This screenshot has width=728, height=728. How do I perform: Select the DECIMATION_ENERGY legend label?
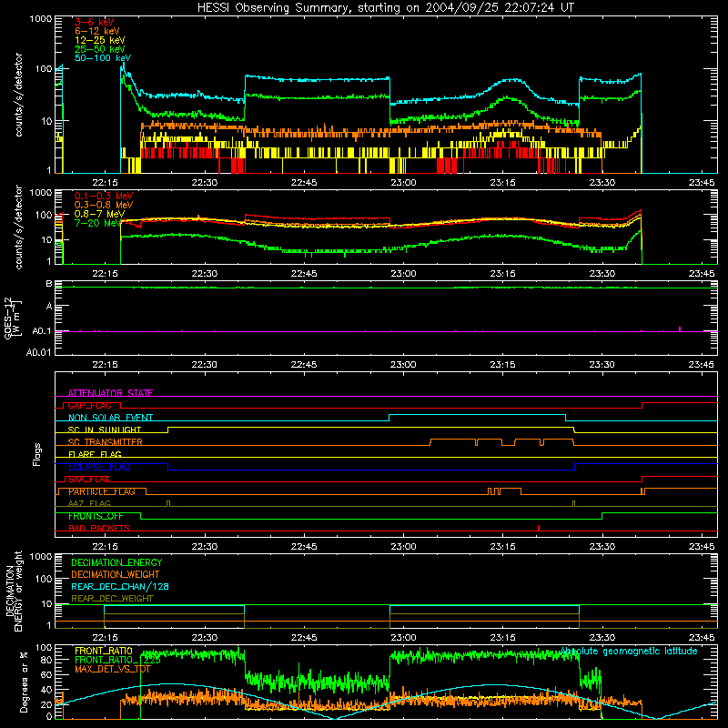(x=116, y=562)
